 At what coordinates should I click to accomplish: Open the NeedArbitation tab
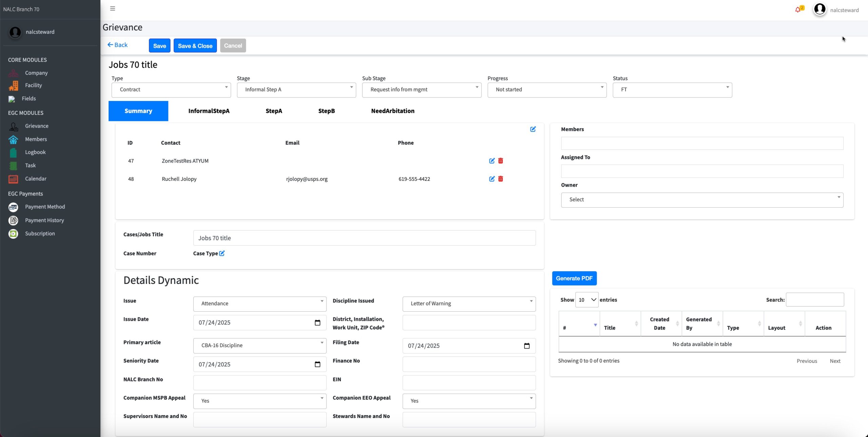[393, 111]
